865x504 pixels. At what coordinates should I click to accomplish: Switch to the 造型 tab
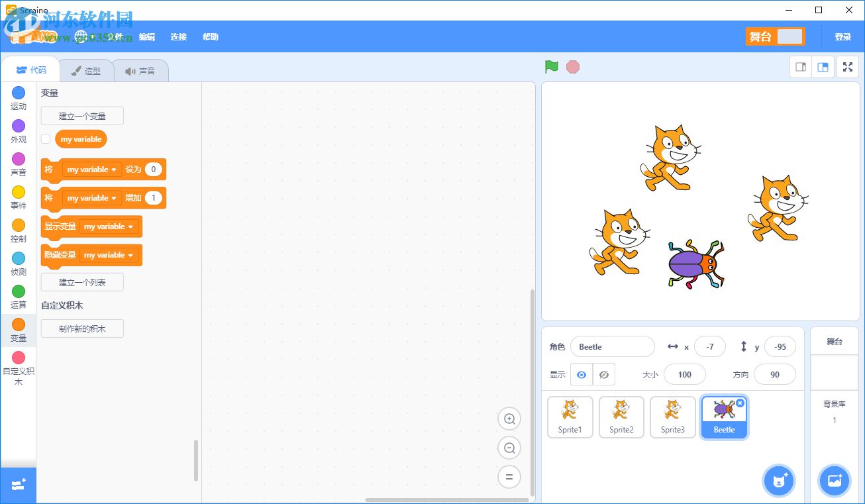coord(86,71)
